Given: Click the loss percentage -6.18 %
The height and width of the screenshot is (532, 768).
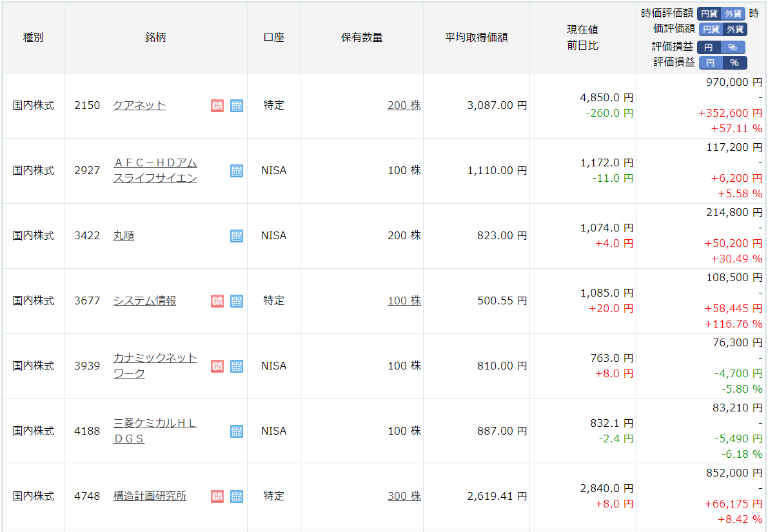Looking at the screenshot, I should pos(742,455).
